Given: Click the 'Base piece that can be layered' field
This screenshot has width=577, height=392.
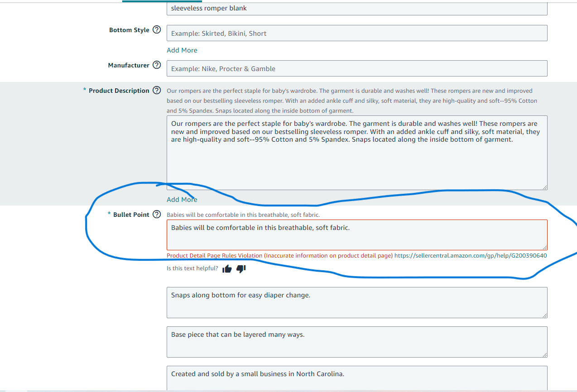Looking at the screenshot, I should 357,342.
